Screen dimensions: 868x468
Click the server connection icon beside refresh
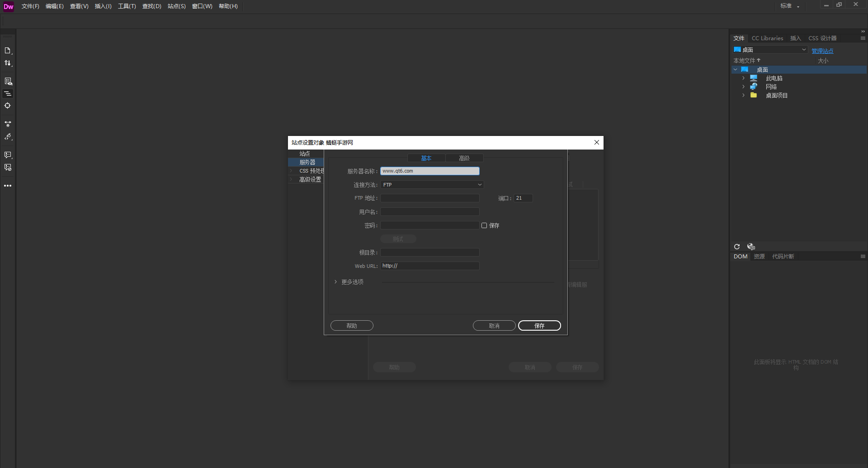pyautogui.click(x=751, y=247)
